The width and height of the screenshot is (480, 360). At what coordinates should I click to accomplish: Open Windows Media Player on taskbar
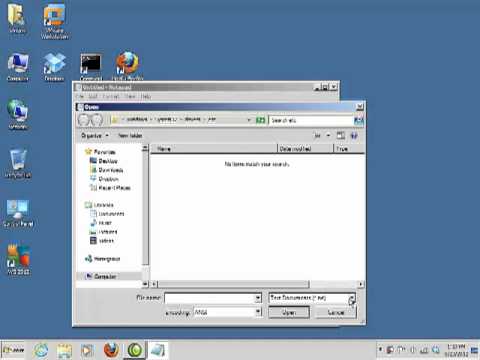[x=87, y=350]
